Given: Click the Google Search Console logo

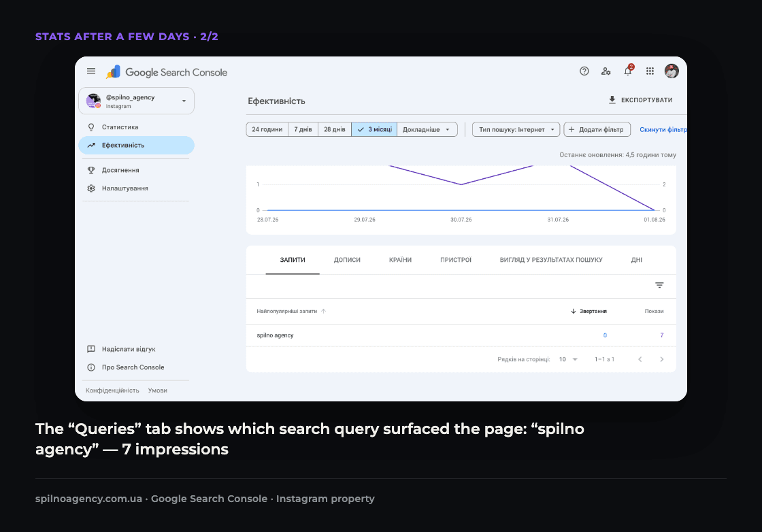Looking at the screenshot, I should (x=167, y=72).
